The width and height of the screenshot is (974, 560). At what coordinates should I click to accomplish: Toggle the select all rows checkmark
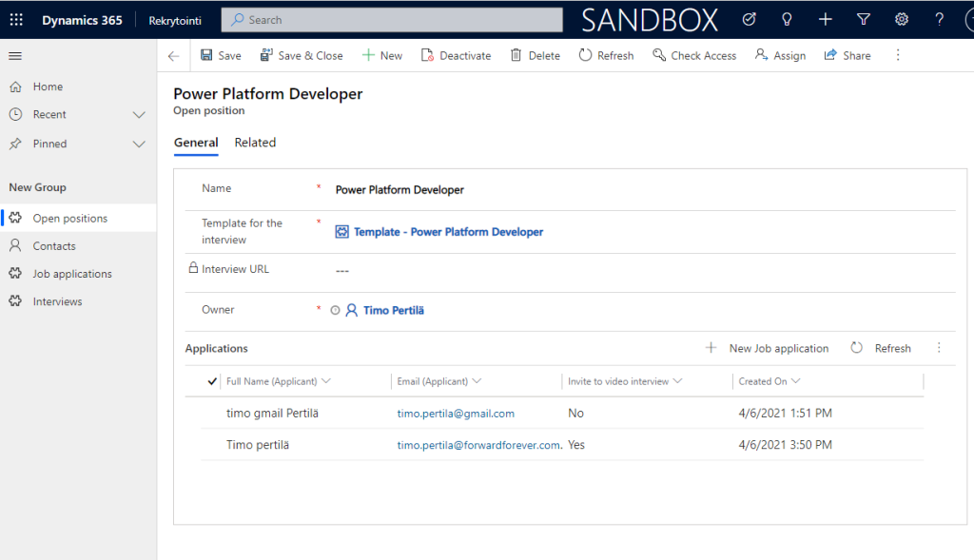212,381
